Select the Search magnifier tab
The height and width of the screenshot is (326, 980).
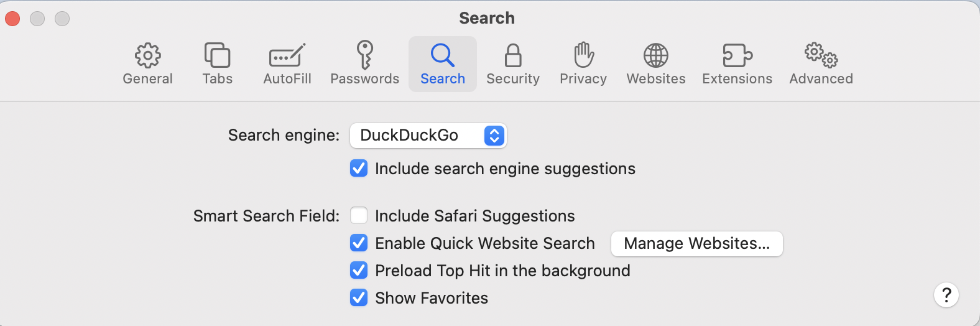click(442, 63)
